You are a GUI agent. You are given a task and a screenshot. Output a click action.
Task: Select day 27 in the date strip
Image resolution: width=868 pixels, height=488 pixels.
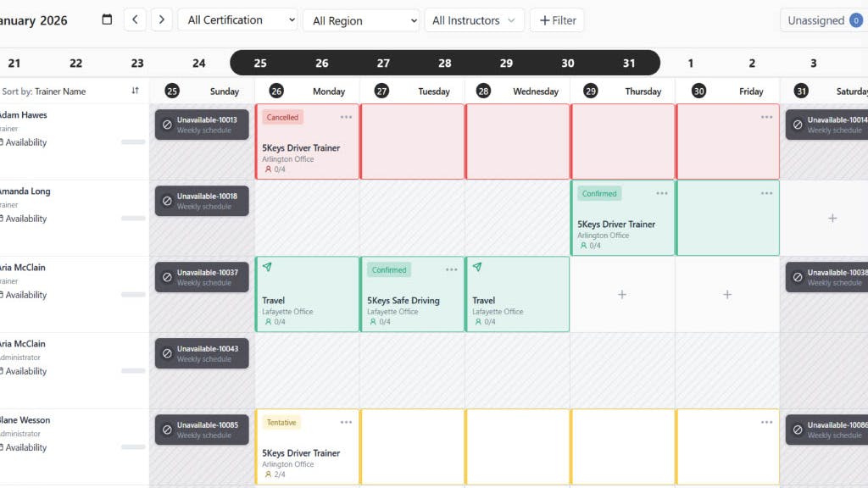pyautogui.click(x=383, y=63)
